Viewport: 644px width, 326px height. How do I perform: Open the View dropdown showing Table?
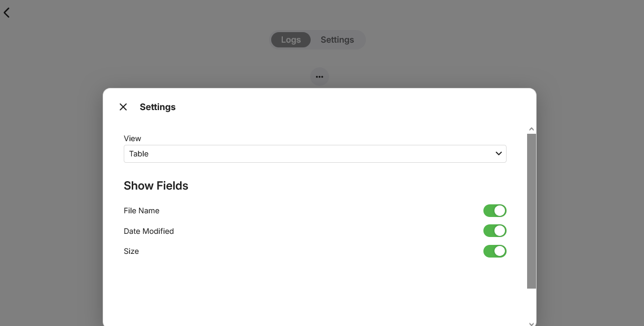[314, 154]
